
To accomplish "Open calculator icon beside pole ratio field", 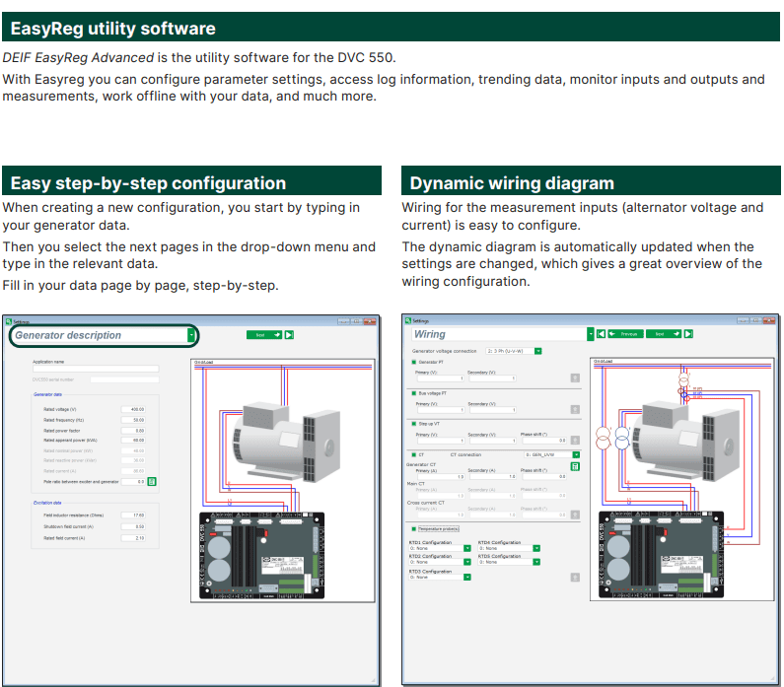I will tap(153, 482).
